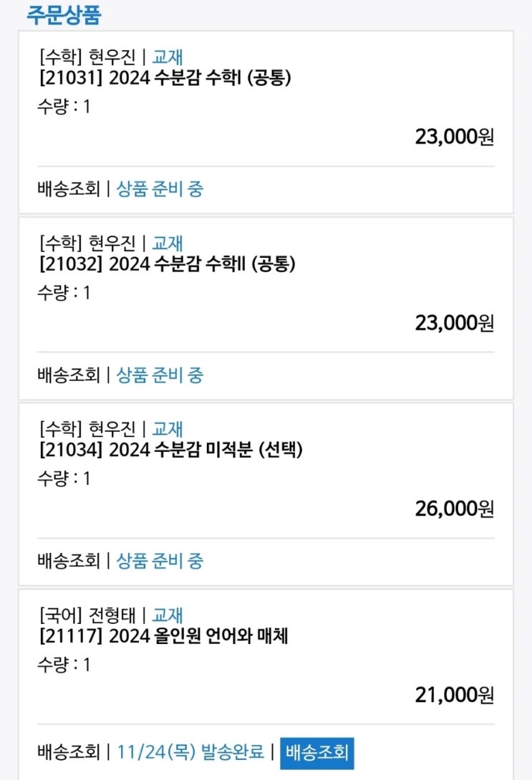Click the 23,000원 price of 수학II
The width and height of the screenshot is (532, 780).
[x=454, y=323]
